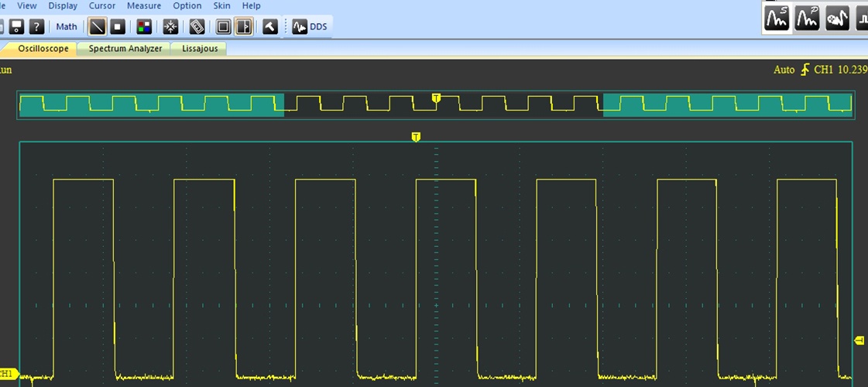Open the DDS signal generator

(318, 26)
